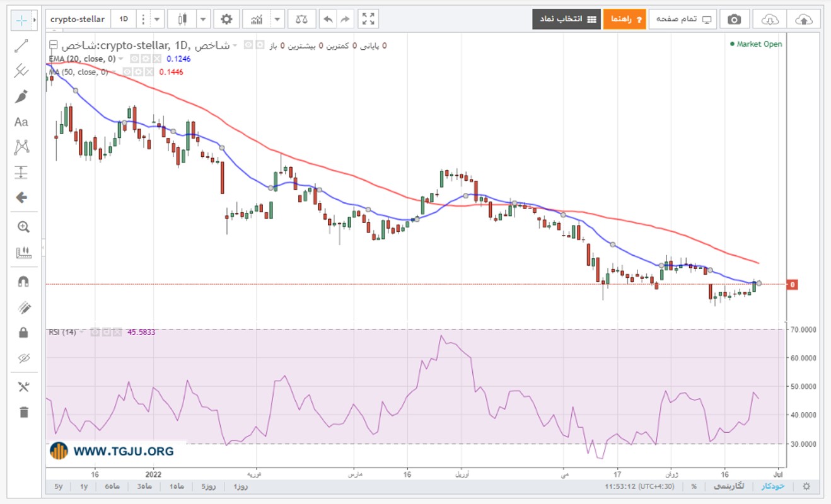Select the long/short position prediction tool
831x504 pixels.
21,172
